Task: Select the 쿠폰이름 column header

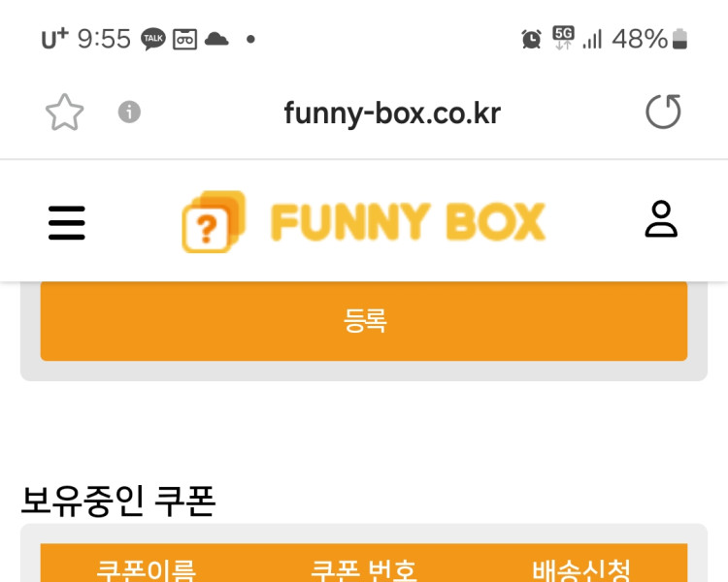Action: pyautogui.click(x=146, y=569)
